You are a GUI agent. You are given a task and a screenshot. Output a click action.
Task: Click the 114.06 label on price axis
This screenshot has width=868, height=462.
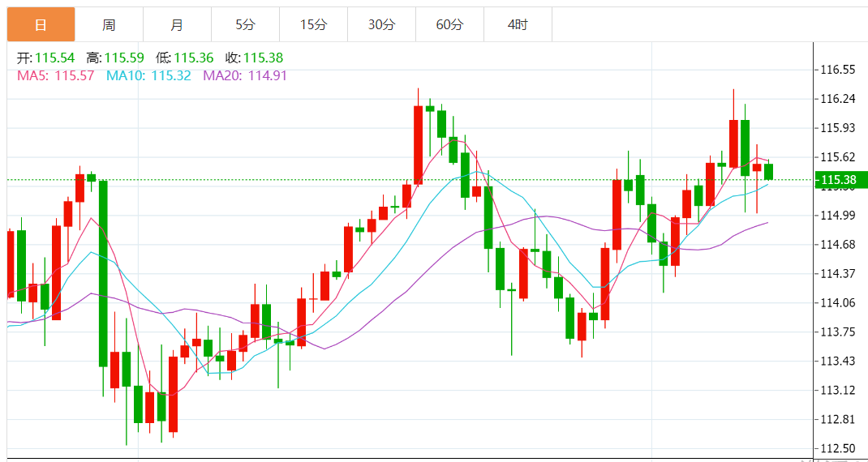pos(838,303)
